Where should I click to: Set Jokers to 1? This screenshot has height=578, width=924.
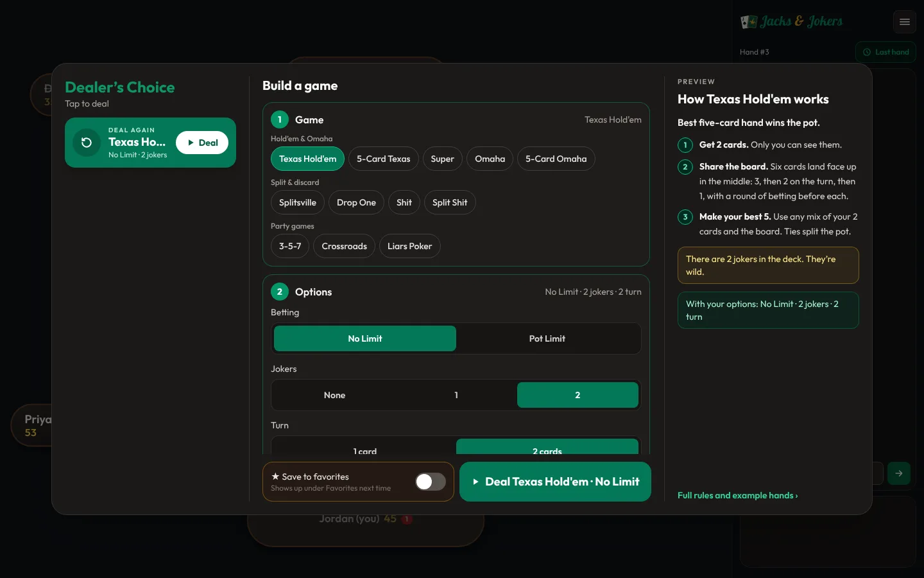[456, 395]
